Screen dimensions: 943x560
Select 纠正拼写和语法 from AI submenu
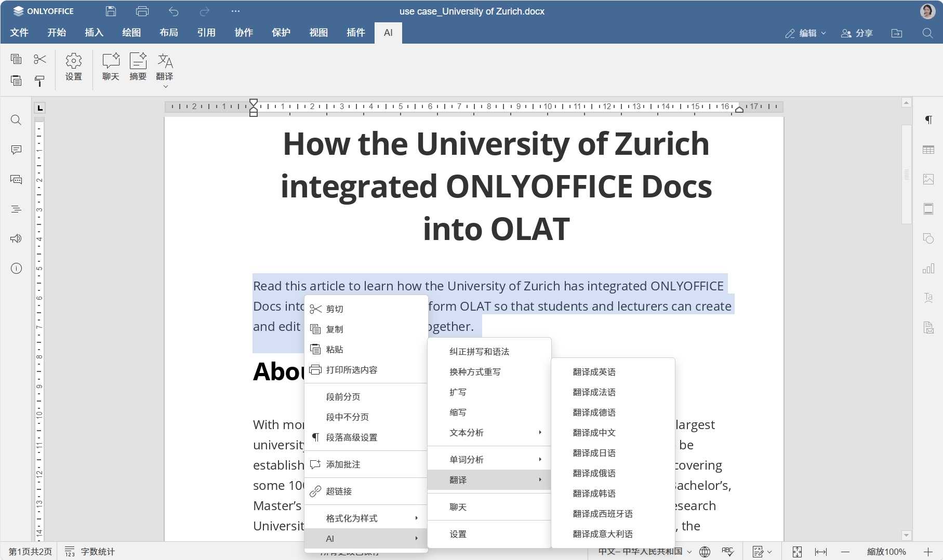pos(489,351)
